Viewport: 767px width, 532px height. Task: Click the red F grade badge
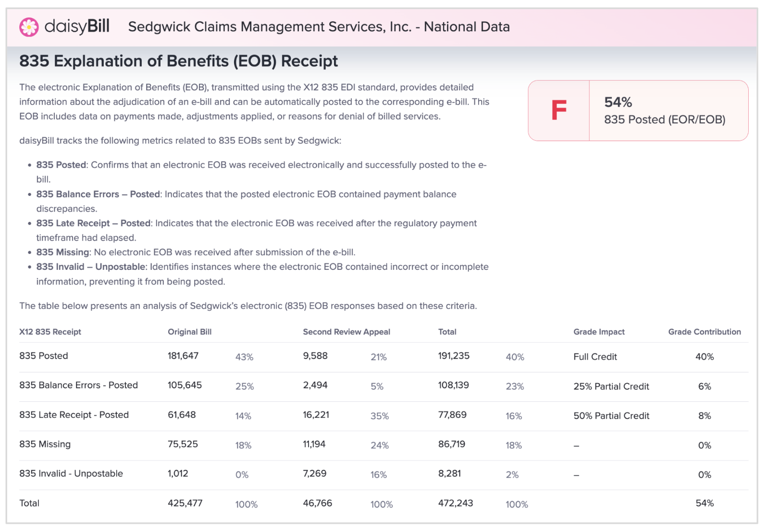pos(558,110)
